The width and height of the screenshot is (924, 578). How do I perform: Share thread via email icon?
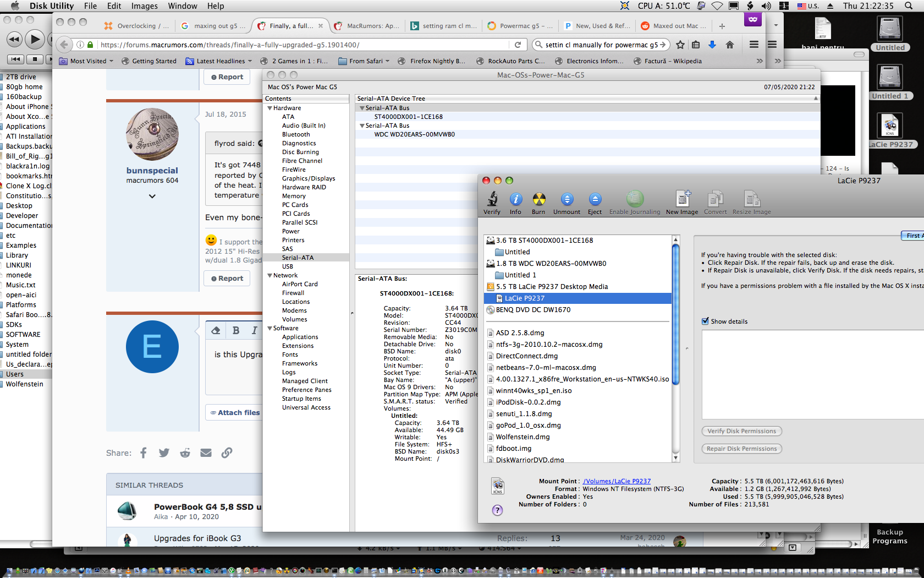206,452
